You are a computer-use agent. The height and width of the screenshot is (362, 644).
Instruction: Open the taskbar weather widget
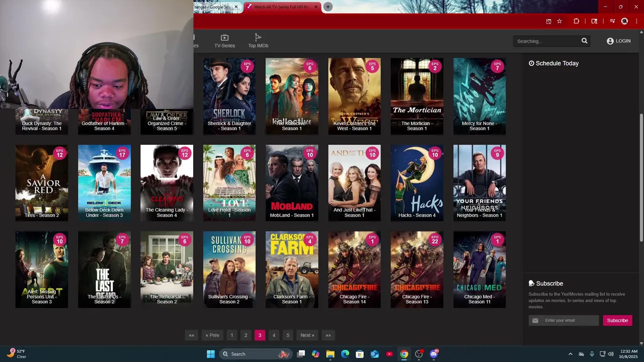click(x=16, y=354)
